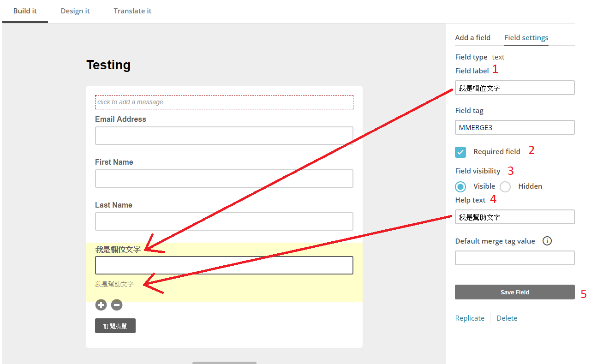
Task: Open the Translate it tab
Action: [132, 11]
